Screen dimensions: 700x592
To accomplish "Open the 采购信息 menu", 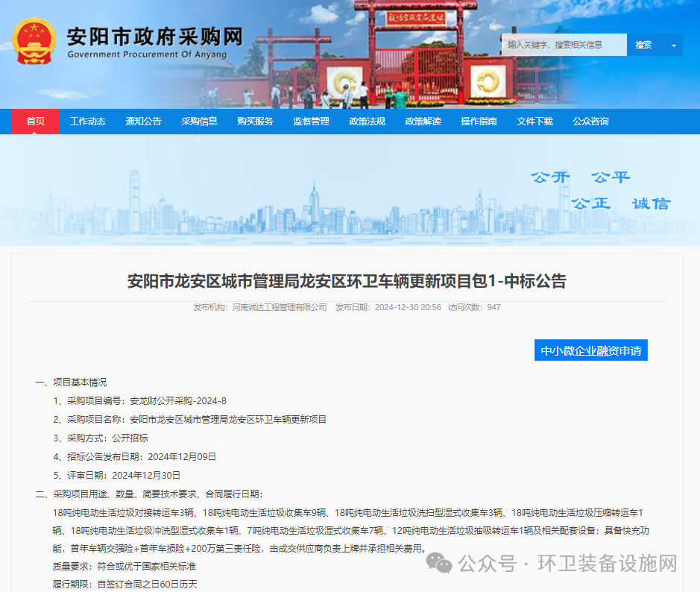I will (x=199, y=121).
